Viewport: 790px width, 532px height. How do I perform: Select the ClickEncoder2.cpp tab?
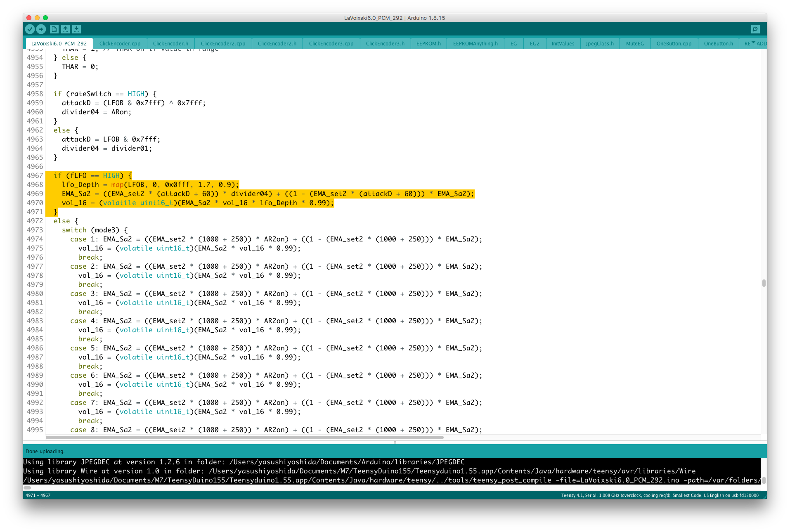pyautogui.click(x=223, y=43)
